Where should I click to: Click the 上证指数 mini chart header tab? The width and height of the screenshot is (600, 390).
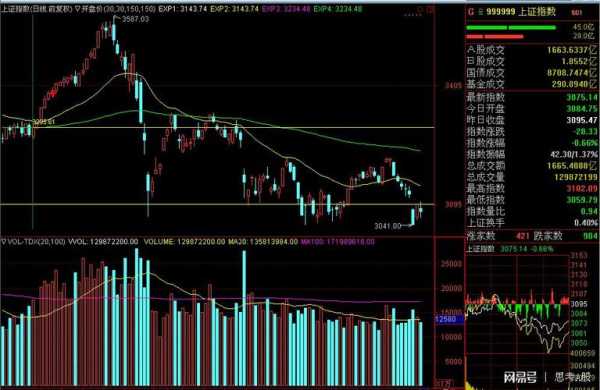(x=481, y=249)
